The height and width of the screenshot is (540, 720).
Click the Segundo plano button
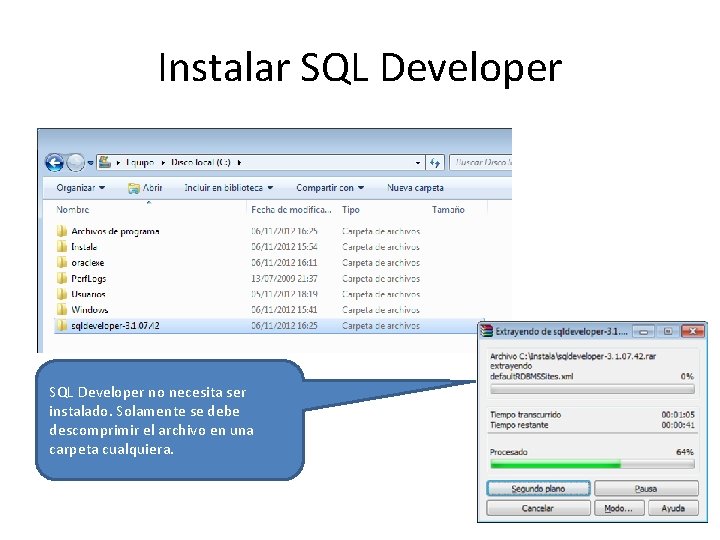[x=538, y=489]
